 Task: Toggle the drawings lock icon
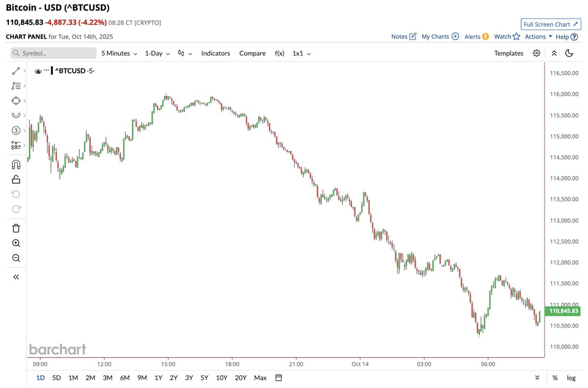[x=16, y=179]
